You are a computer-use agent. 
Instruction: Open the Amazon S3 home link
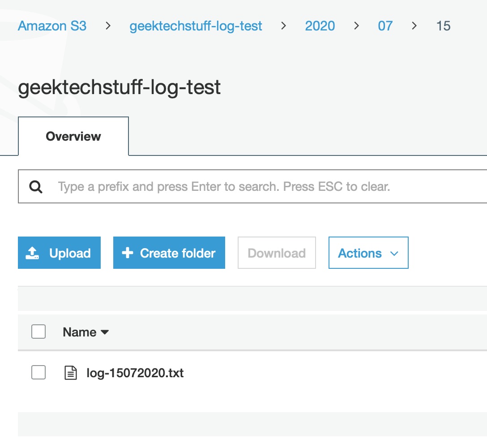pyautogui.click(x=52, y=26)
